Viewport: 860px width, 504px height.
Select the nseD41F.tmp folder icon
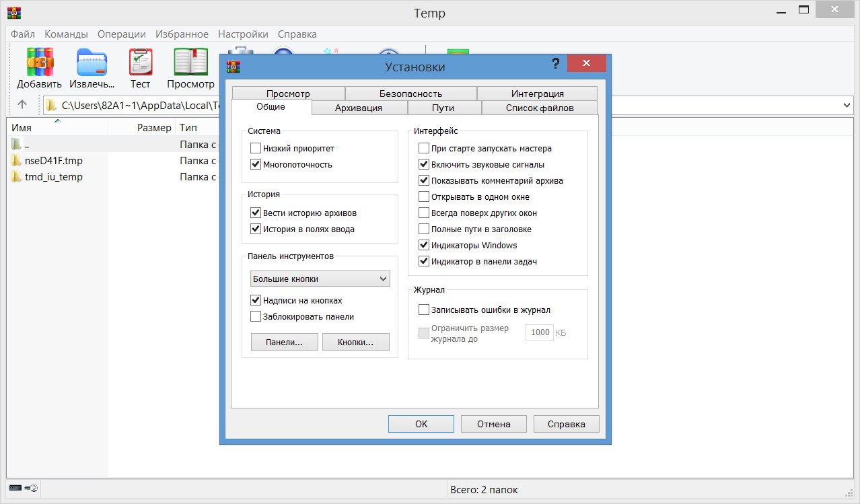(17, 161)
